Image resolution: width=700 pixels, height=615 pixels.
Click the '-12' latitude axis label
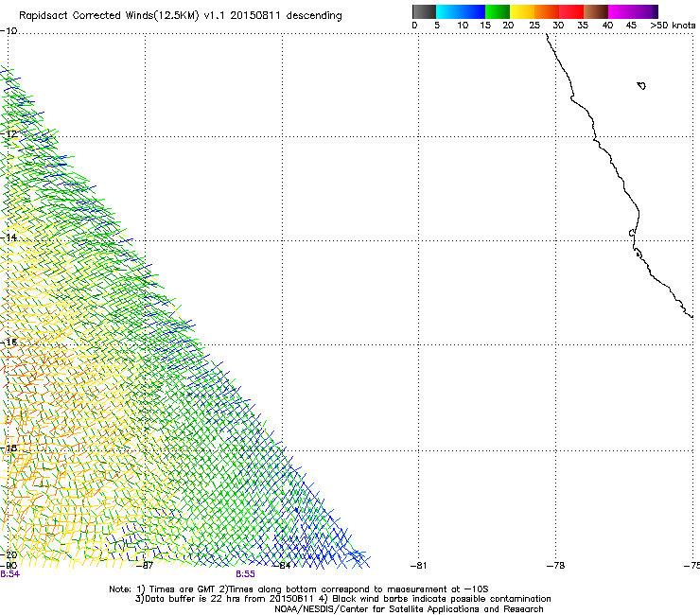pos(9,133)
